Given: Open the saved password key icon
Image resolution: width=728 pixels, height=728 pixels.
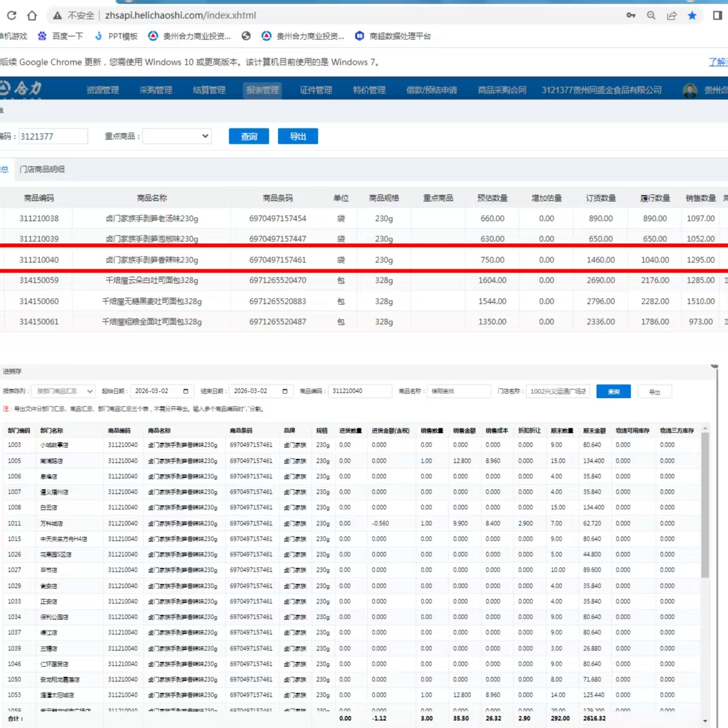Looking at the screenshot, I should pyautogui.click(x=631, y=15).
